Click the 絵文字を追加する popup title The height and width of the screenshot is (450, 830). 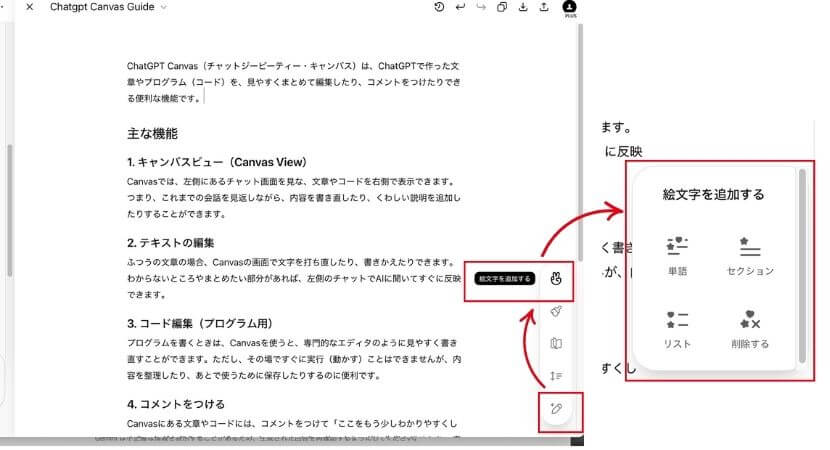tap(713, 194)
